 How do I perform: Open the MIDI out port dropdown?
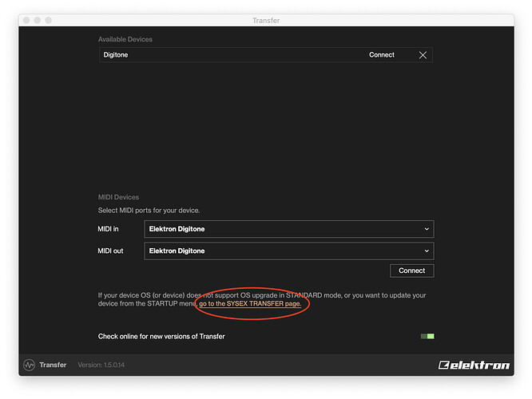click(288, 251)
